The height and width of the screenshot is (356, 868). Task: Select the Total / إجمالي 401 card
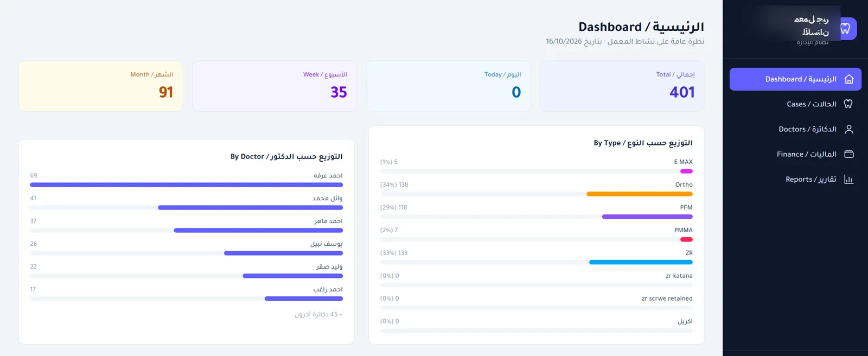click(622, 86)
